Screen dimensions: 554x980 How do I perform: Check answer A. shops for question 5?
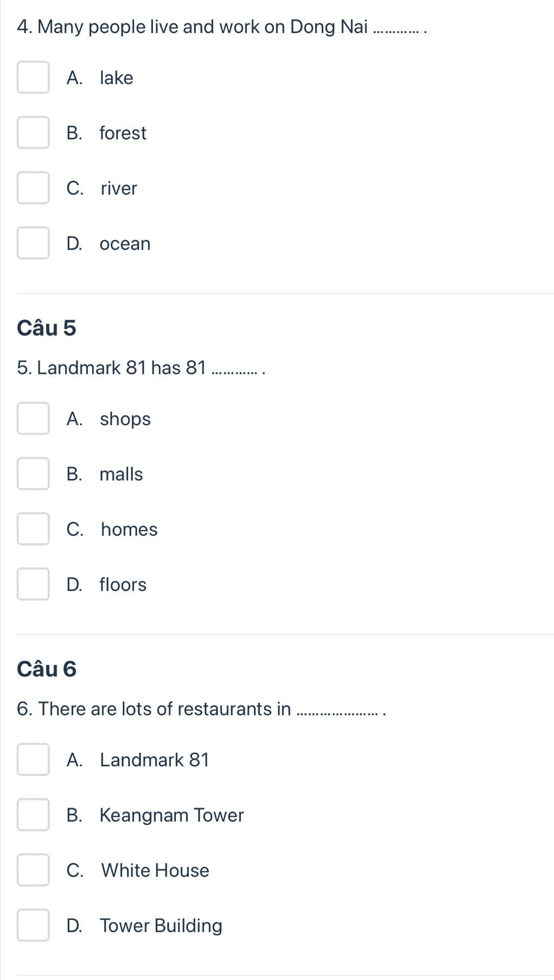point(33,419)
